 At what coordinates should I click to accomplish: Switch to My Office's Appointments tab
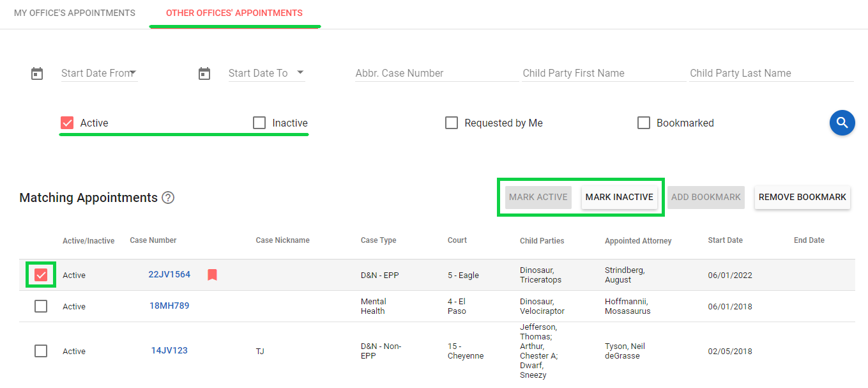[x=75, y=13]
